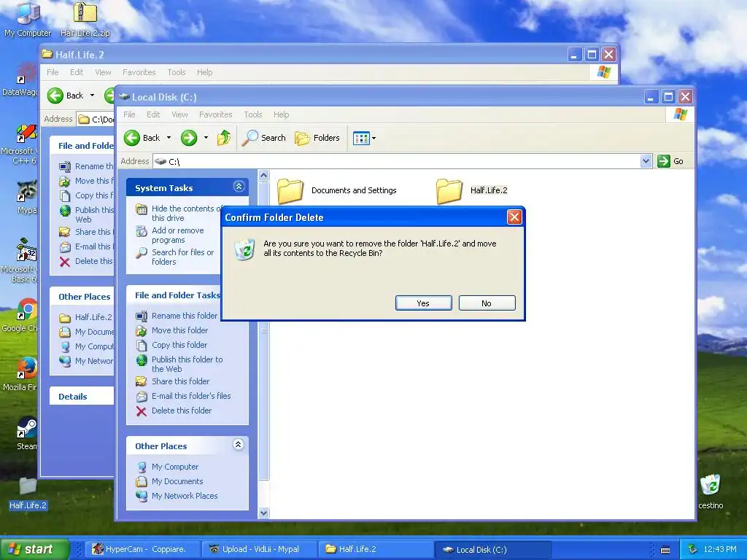This screenshot has width=747, height=560.
Task: Open Edit menu in Local Disk window
Action: [x=153, y=114]
